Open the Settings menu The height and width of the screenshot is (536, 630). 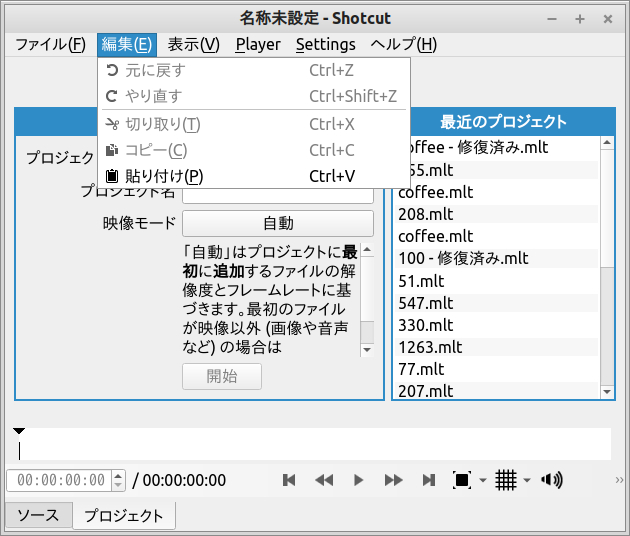325,44
